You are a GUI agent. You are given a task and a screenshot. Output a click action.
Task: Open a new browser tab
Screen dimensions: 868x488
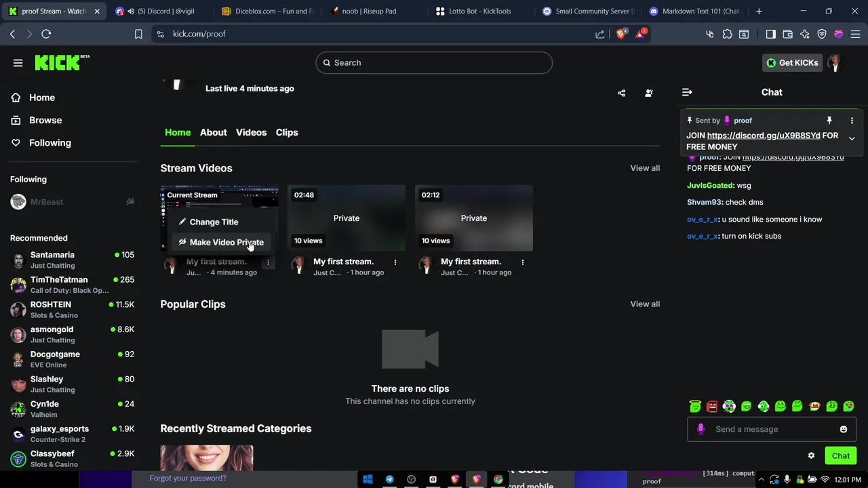759,11
